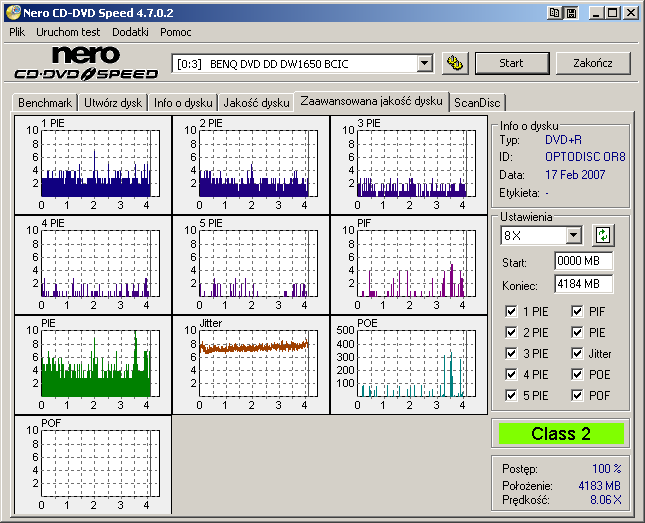Image resolution: width=645 pixels, height=523 pixels.
Task: Switch to the Info o dysku tab
Action: [183, 102]
